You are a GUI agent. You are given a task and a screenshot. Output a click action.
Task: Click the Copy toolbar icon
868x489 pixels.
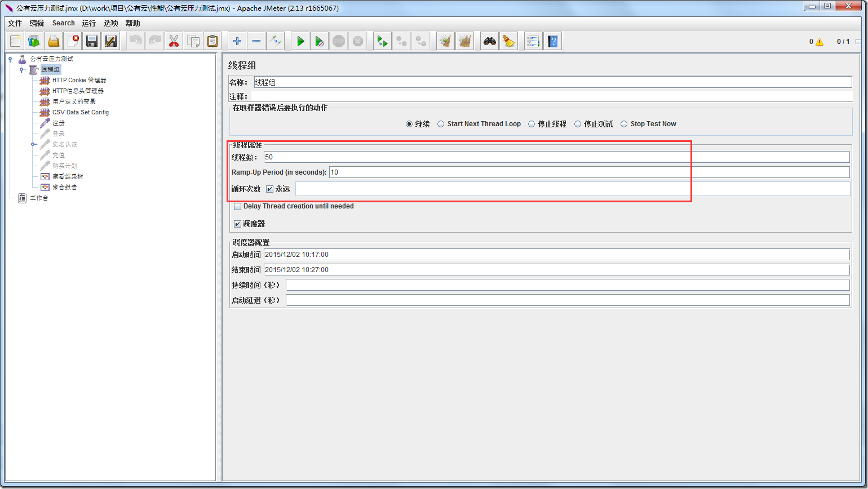(193, 41)
